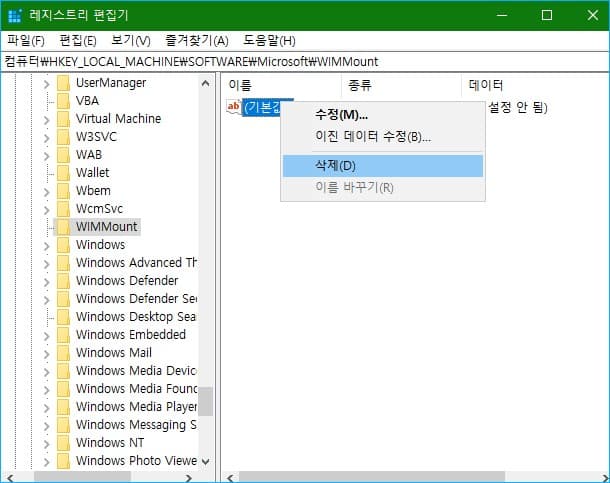Viewport: 610px width, 483px height.
Task: Select the Windows Messaging S... key
Action: (x=136, y=425)
